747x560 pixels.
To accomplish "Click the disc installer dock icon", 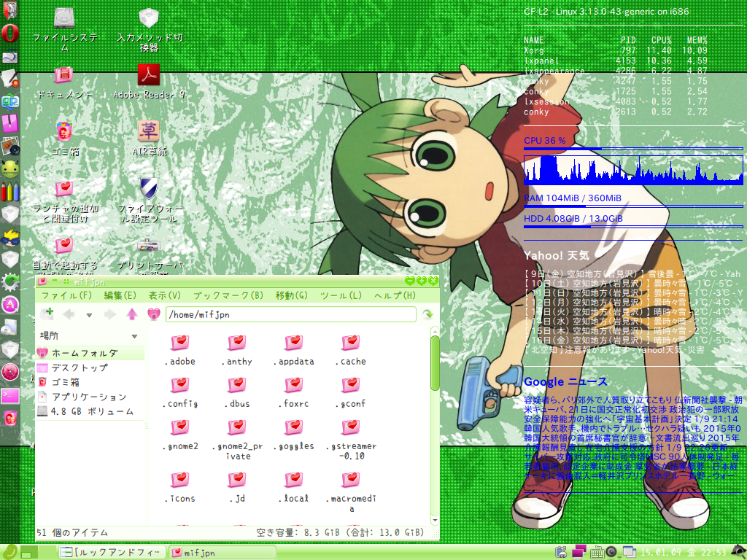I will pos(9,327).
